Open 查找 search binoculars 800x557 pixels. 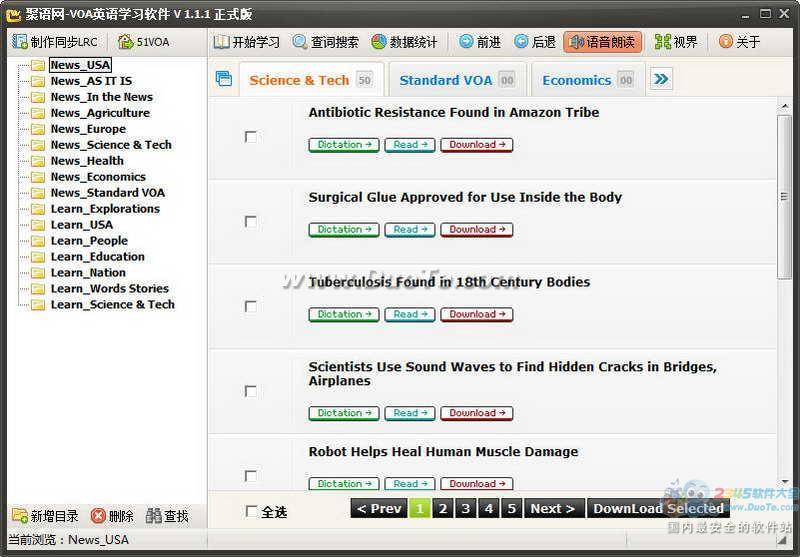(x=167, y=516)
